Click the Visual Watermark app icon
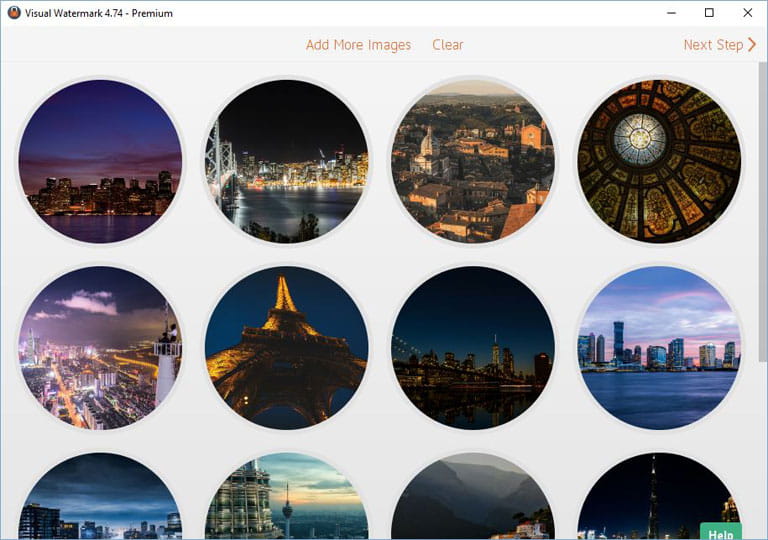 14,13
